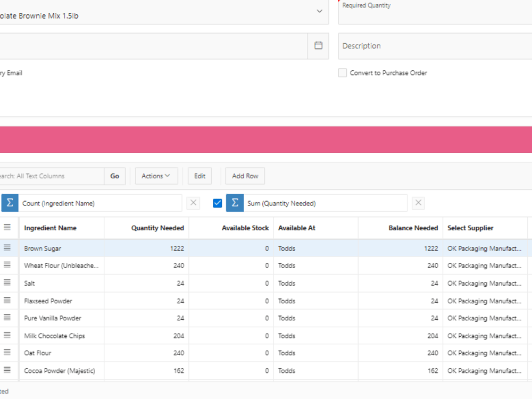This screenshot has height=399, width=532.
Task: Open the calendar date picker
Action: [x=318, y=46]
